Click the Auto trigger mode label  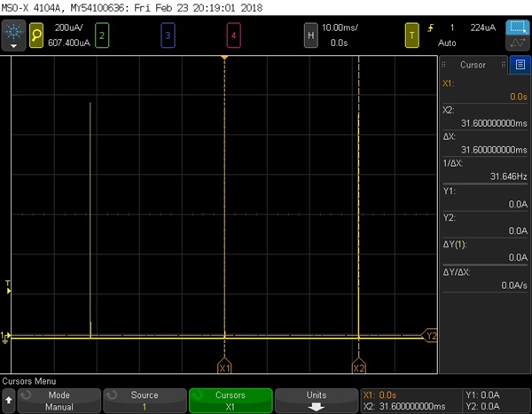coord(447,43)
